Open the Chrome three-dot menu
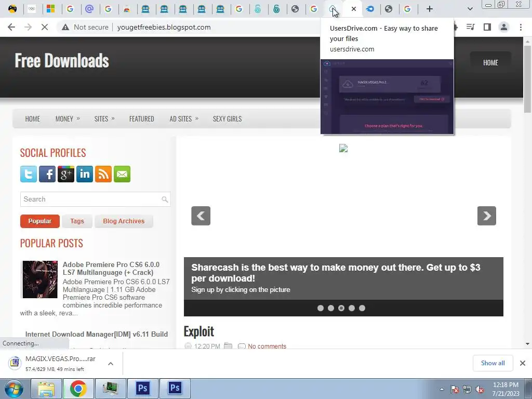Viewport: 532px width, 399px height. click(x=521, y=27)
